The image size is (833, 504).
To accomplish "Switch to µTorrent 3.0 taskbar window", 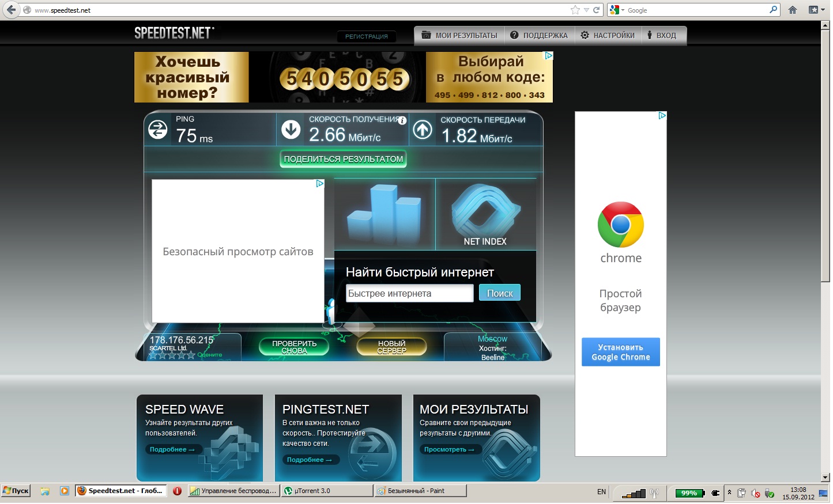I will tap(327, 491).
